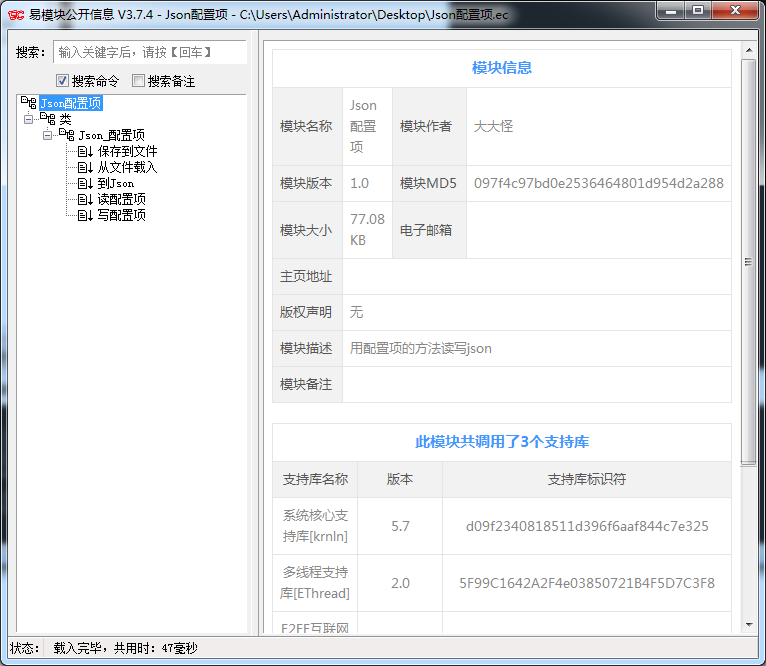Click the 读配置项 method icon

click(85, 199)
